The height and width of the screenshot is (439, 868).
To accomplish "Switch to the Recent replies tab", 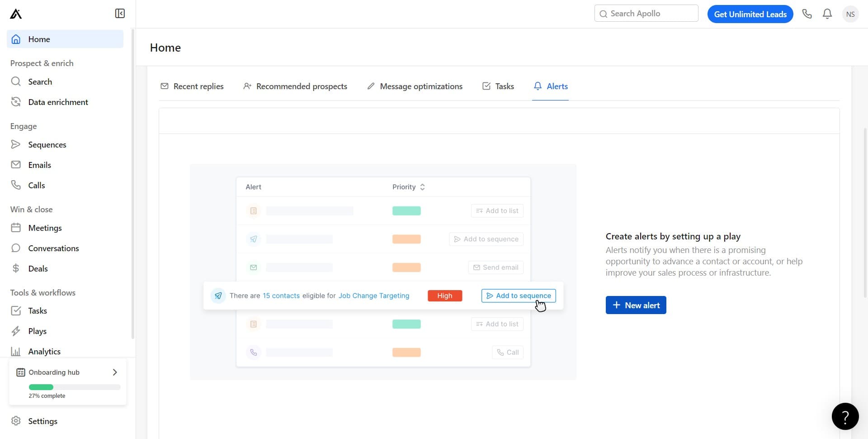I will tap(192, 86).
